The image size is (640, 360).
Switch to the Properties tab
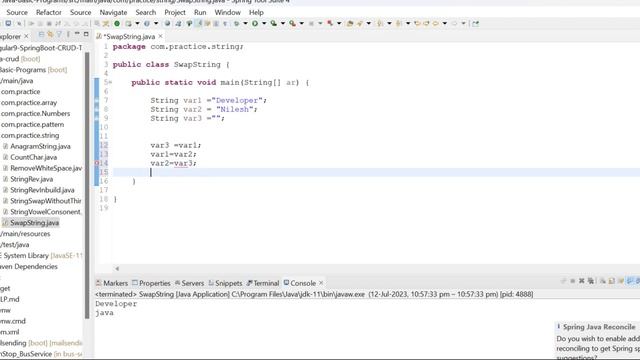click(x=151, y=283)
